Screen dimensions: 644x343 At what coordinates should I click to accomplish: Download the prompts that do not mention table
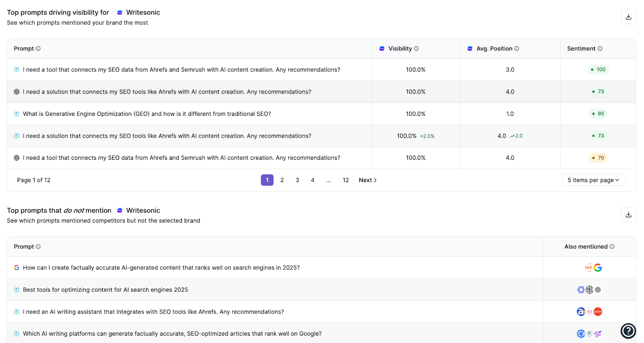[628, 215]
